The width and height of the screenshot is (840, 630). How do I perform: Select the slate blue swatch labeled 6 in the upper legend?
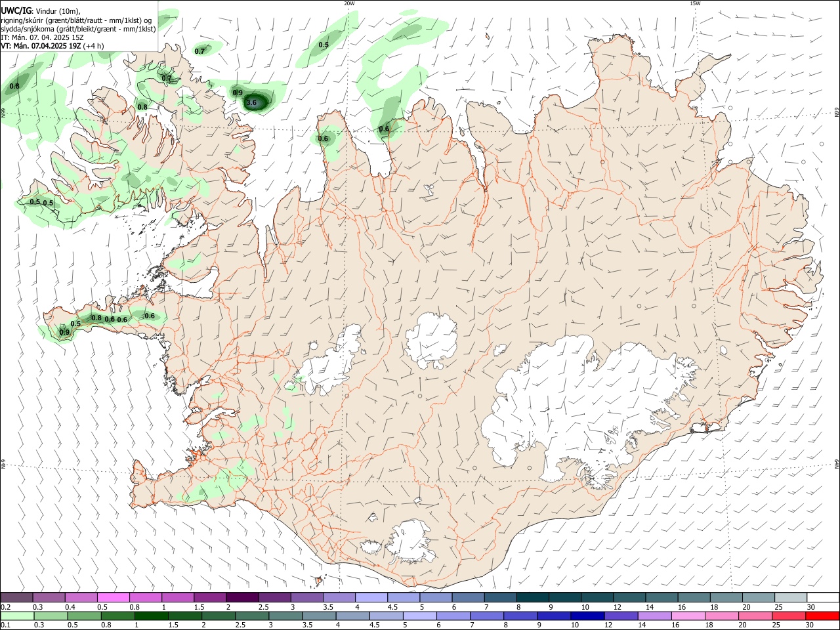click(467, 597)
